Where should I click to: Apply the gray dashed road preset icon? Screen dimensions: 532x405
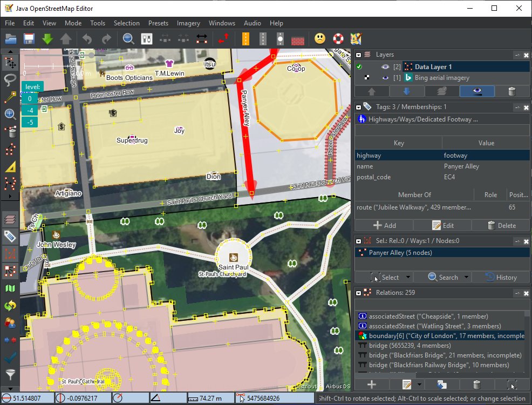263,39
